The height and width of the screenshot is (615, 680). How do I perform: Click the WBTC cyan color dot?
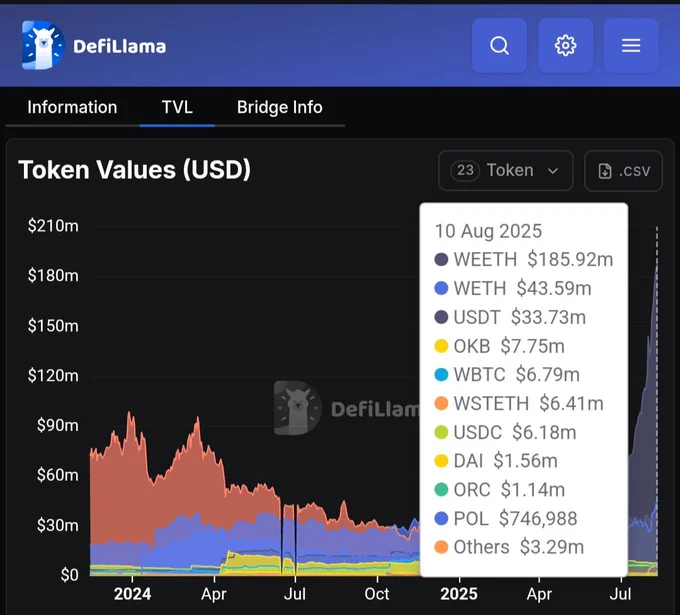(x=441, y=374)
